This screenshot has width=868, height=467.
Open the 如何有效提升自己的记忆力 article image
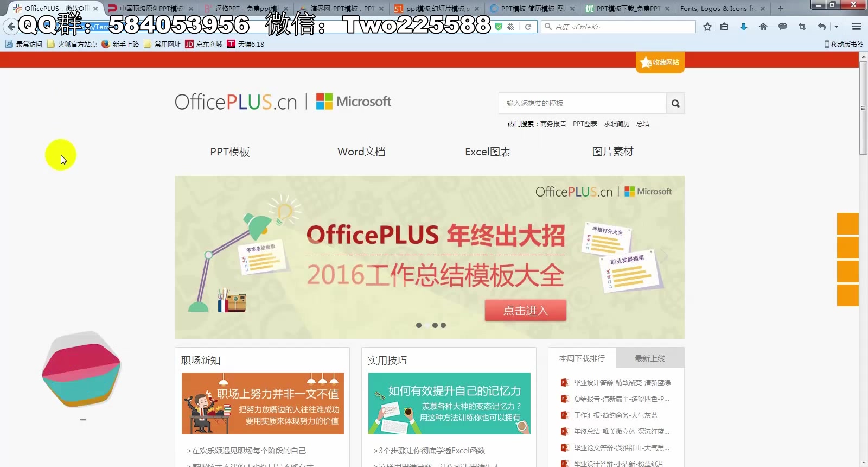tap(449, 403)
